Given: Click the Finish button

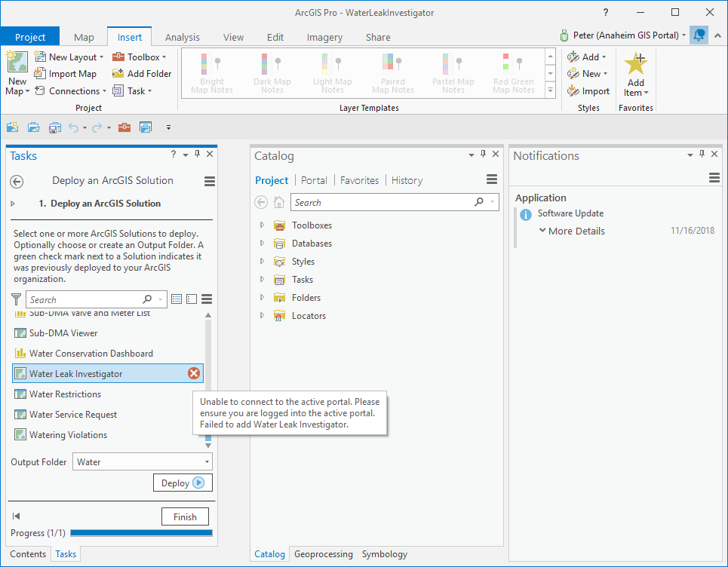Looking at the screenshot, I should (x=185, y=516).
